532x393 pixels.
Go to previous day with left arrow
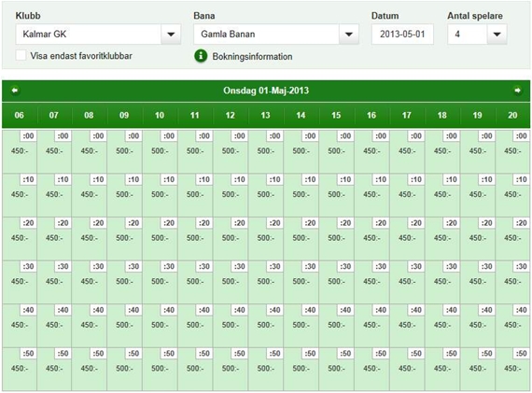(x=15, y=91)
